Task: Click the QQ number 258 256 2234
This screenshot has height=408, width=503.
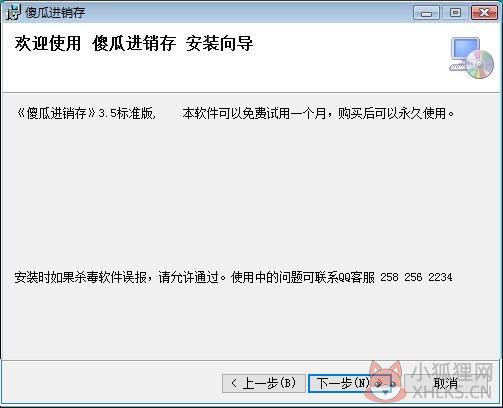Action: point(416,277)
